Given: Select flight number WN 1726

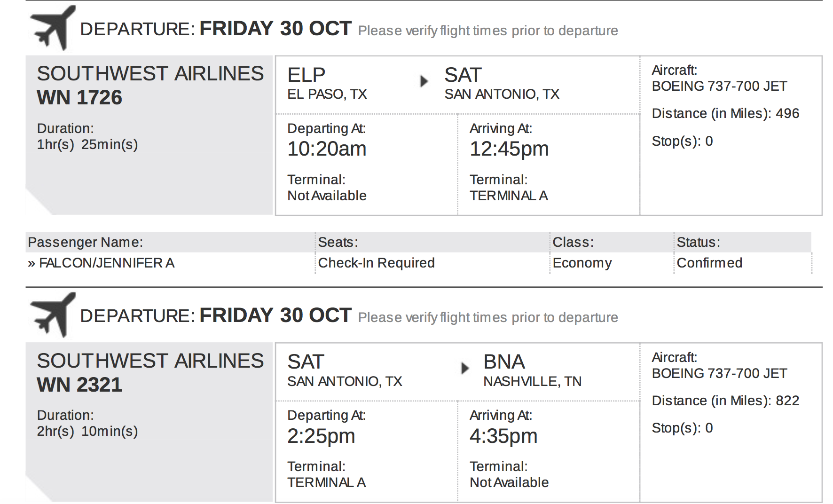Looking at the screenshot, I should 79,97.
